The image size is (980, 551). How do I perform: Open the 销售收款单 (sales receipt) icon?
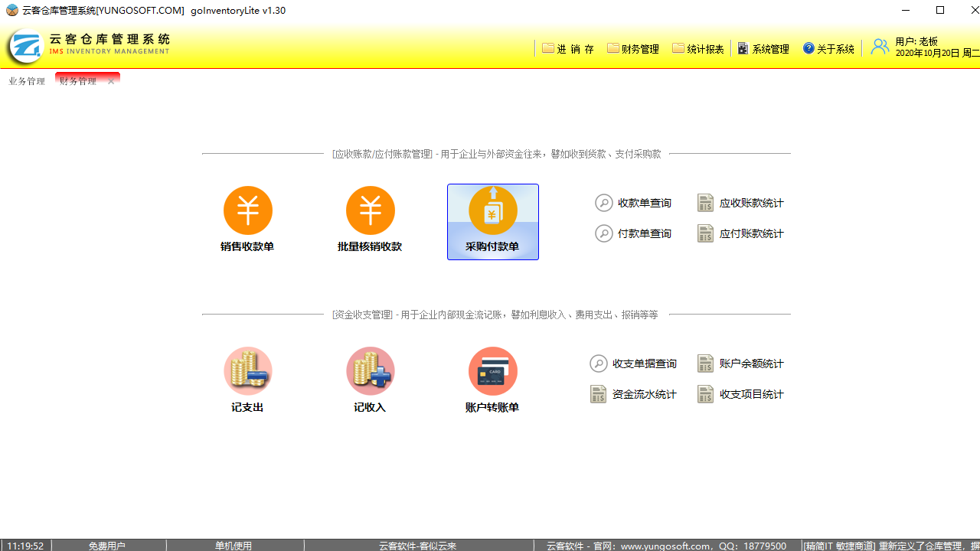coord(247,220)
